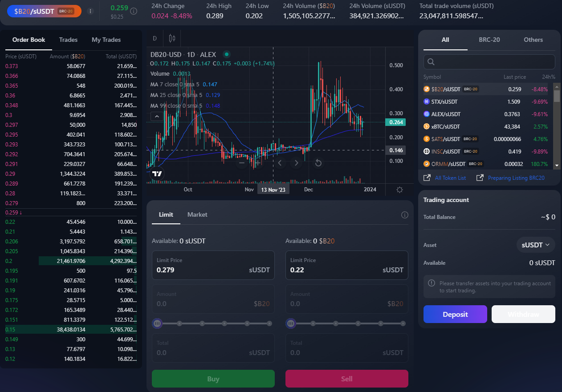Click bid price 0.15 in order book
This screenshot has width=562, height=392.
[x=10, y=329]
